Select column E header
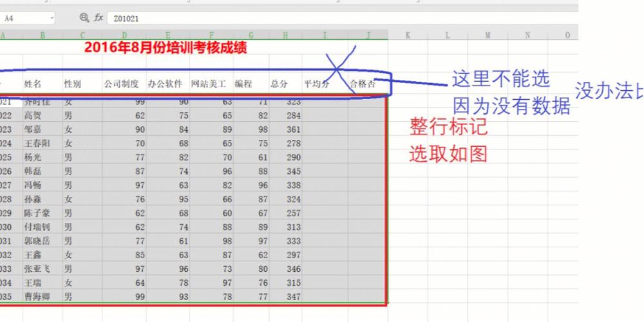 click(167, 35)
